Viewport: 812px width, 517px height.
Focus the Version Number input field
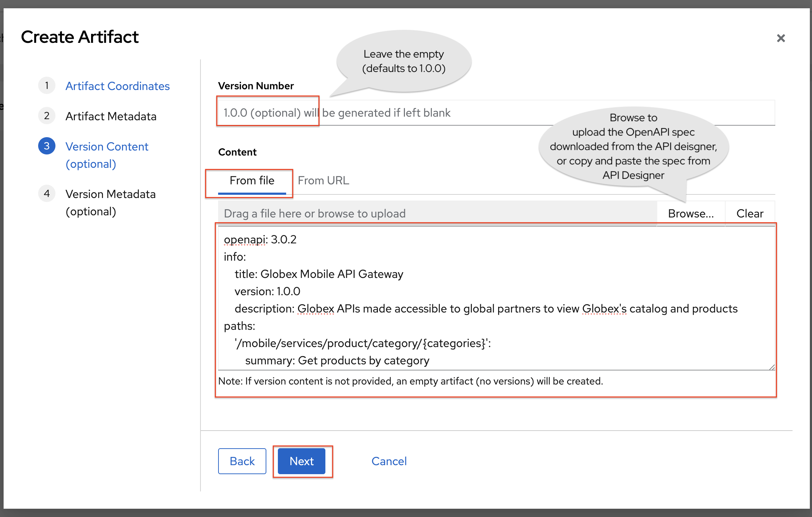[x=496, y=113]
